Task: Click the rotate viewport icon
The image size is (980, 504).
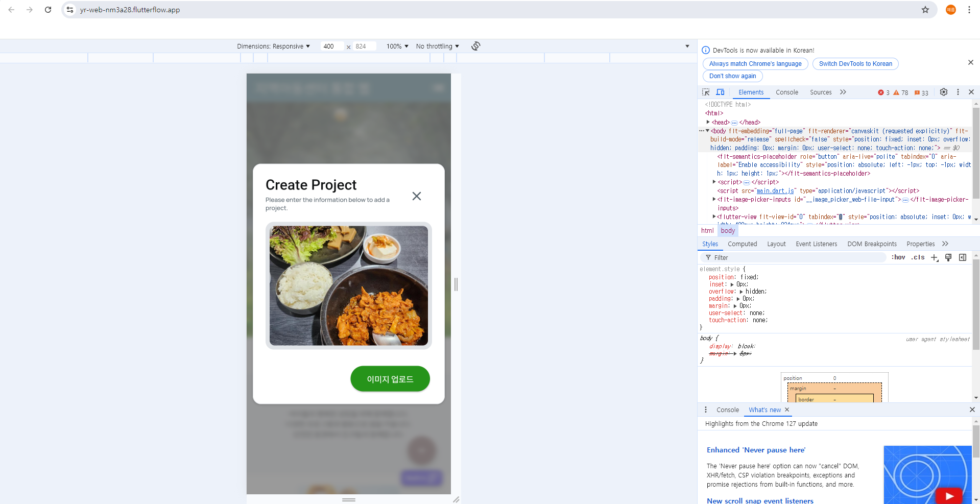Action: click(x=476, y=46)
